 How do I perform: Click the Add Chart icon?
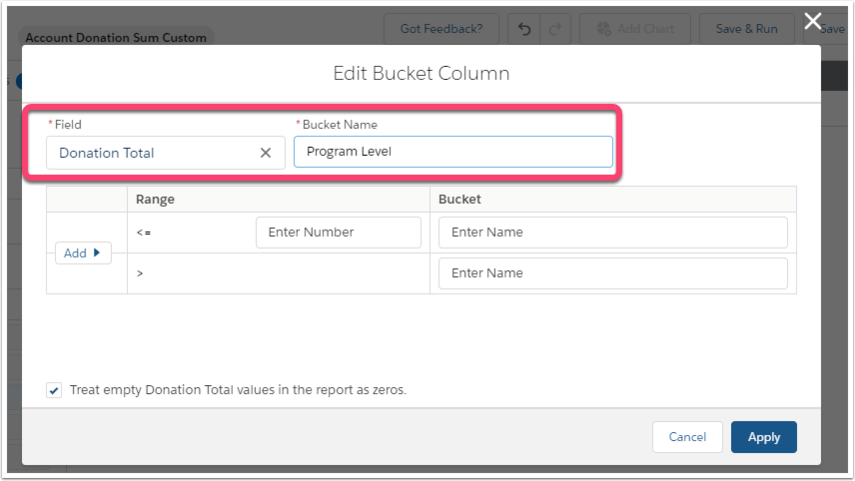click(604, 29)
